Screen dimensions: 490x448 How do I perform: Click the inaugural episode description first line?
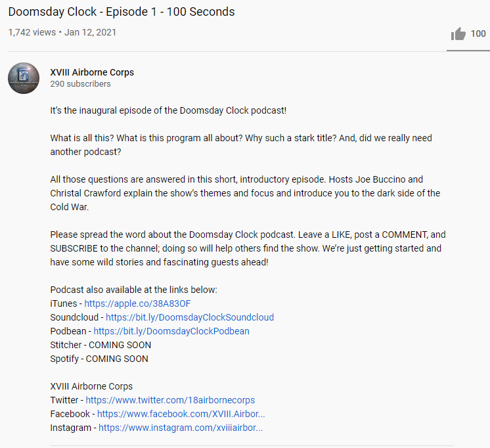click(168, 110)
